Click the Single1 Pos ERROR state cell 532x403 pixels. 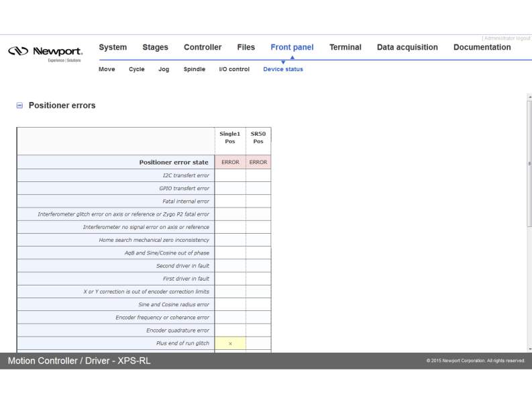click(230, 162)
